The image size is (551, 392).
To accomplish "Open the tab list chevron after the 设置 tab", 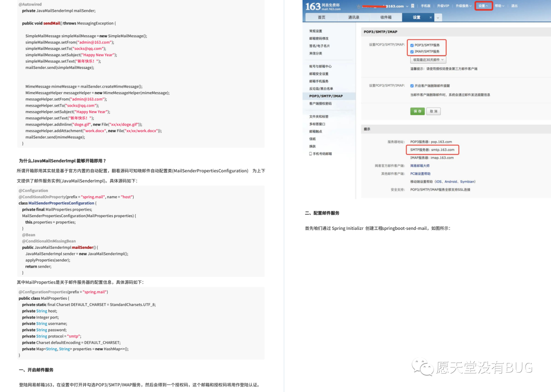I will (x=438, y=17).
